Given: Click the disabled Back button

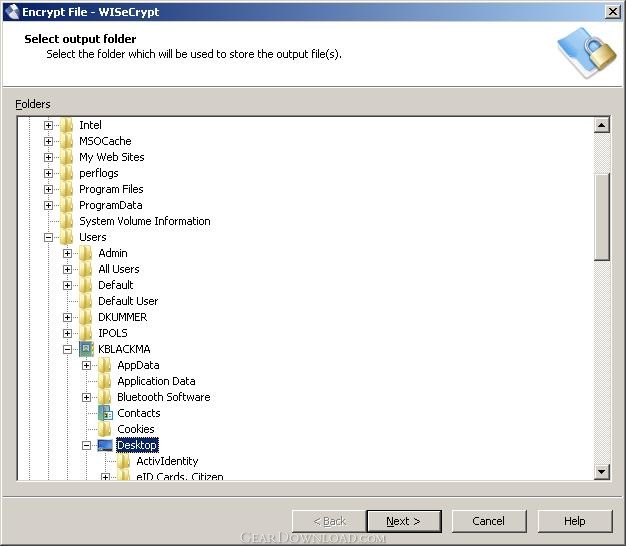Looking at the screenshot, I should [329, 521].
